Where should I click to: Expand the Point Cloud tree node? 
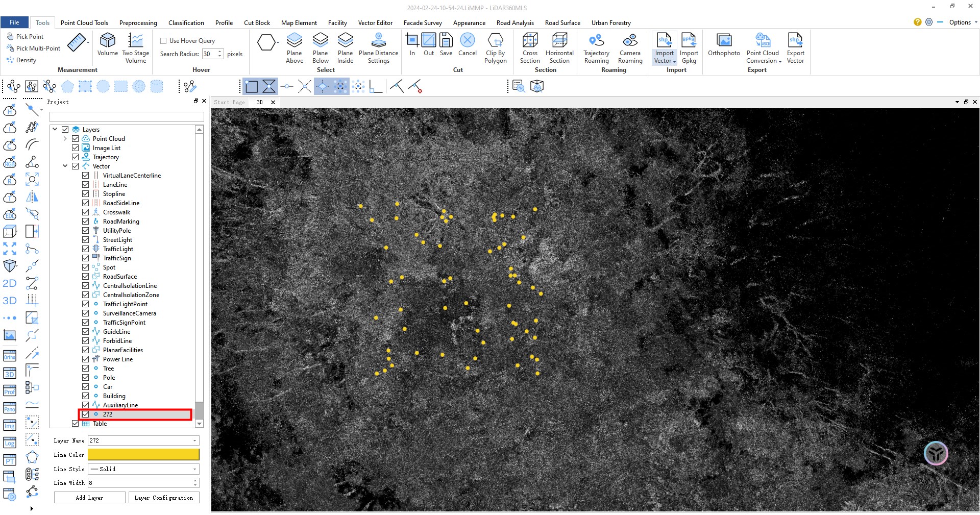[65, 139]
